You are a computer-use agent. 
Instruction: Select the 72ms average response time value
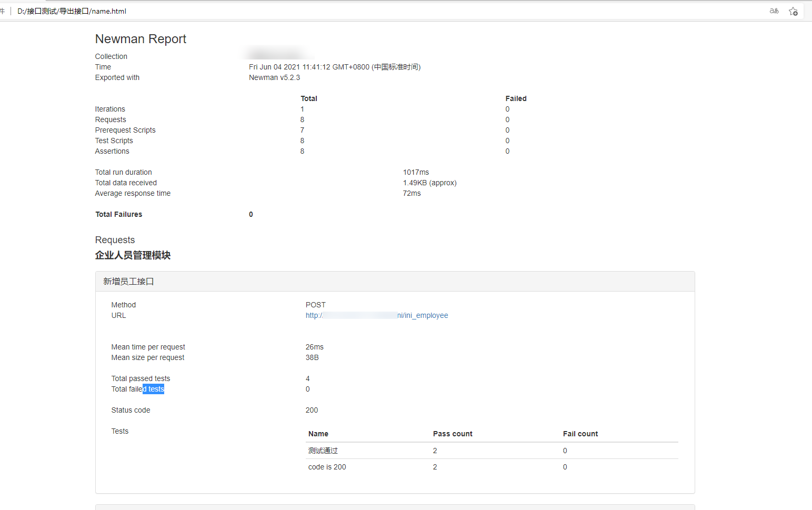[412, 193]
